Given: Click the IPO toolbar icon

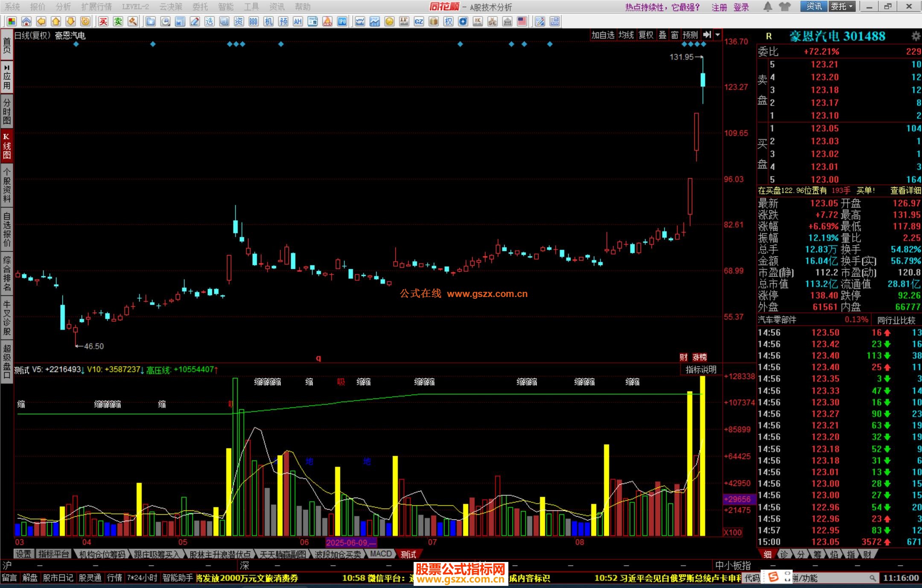Looking at the screenshot, I should tap(342, 21).
